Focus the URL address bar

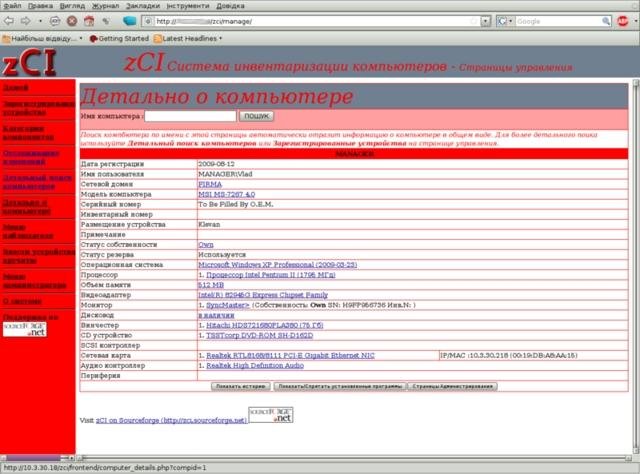pos(314,21)
